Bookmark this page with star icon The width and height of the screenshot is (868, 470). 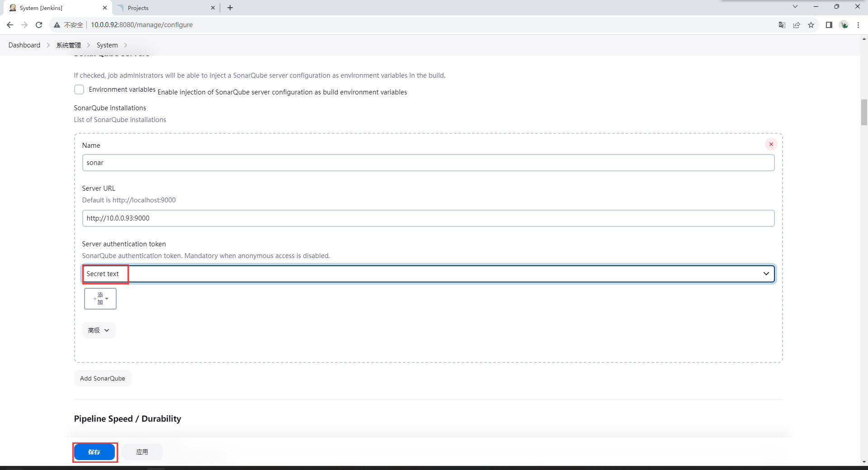click(811, 25)
